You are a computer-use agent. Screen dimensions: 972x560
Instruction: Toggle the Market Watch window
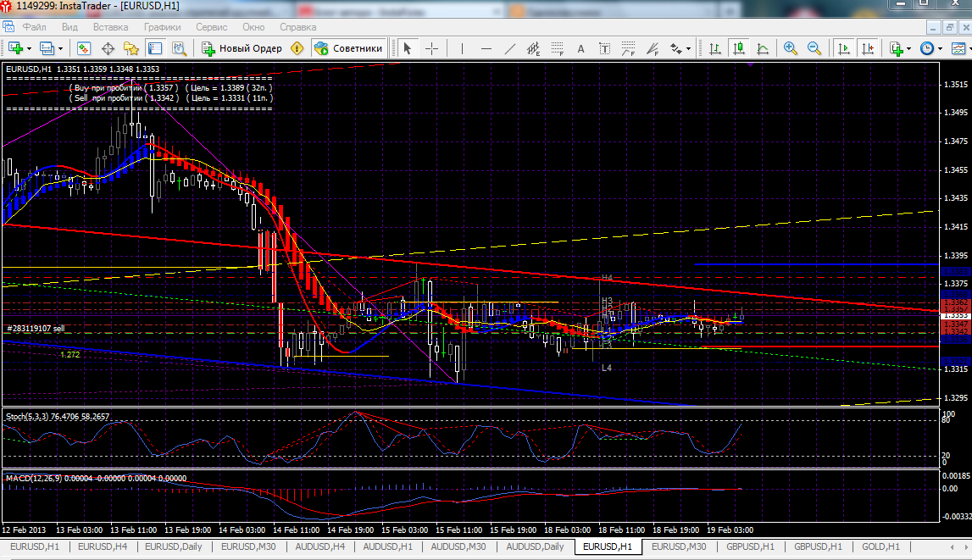pyautogui.click(x=84, y=48)
